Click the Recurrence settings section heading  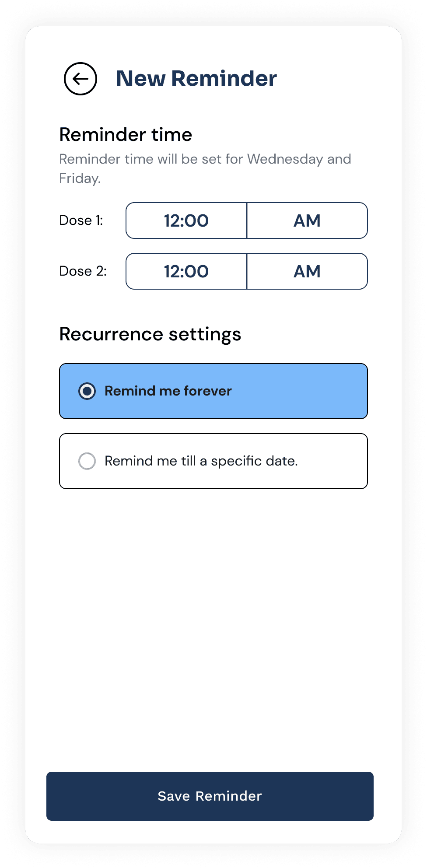(x=150, y=334)
